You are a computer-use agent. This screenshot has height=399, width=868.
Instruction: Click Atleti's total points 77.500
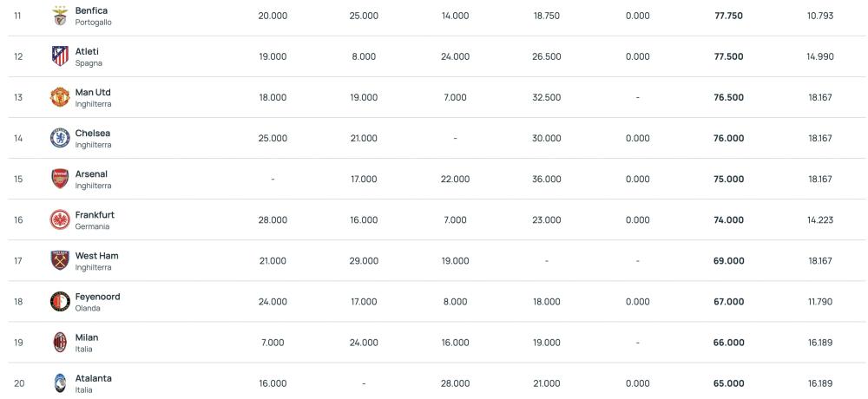click(728, 56)
